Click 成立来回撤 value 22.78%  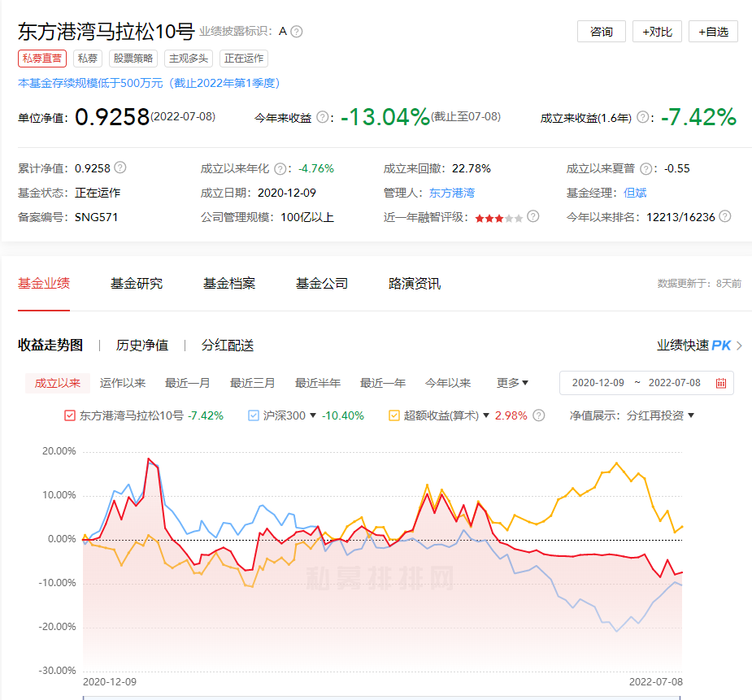tap(471, 169)
